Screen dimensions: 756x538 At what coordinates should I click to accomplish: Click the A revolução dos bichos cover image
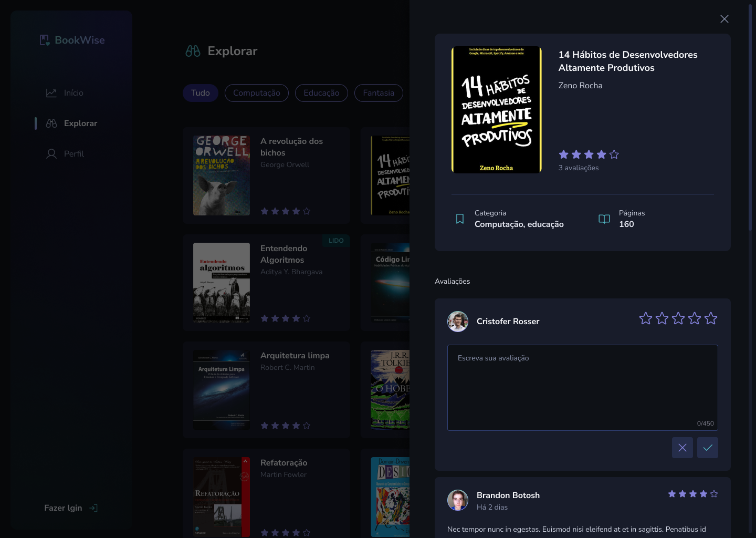click(x=222, y=175)
